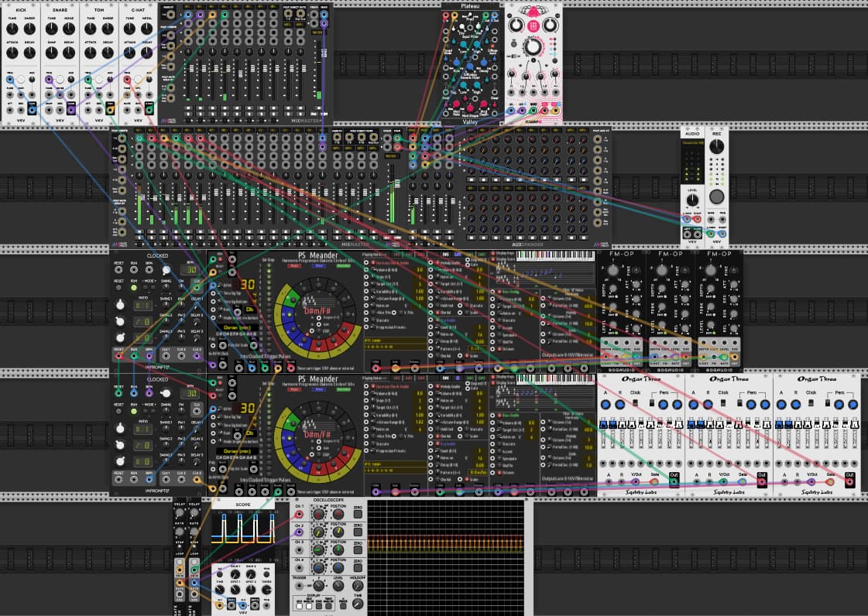Click the Dorian (min) mode display on upper Meander

pyautogui.click(x=238, y=327)
